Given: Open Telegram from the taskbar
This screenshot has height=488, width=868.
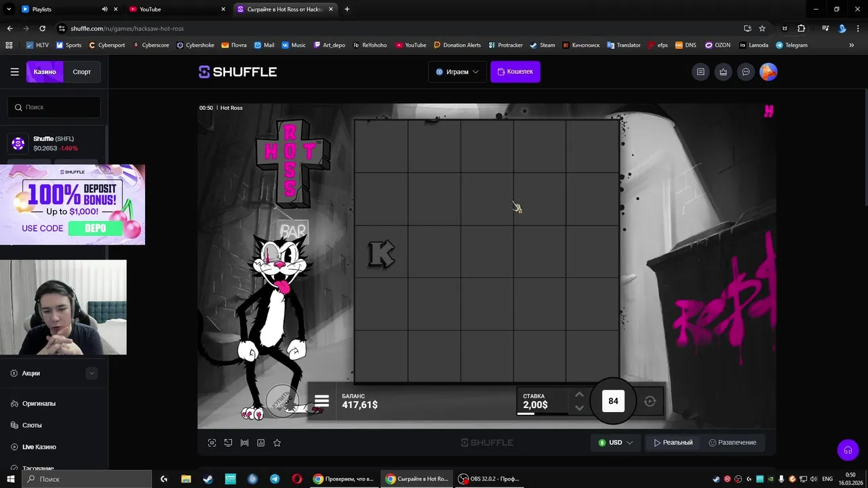Looking at the screenshot, I should 275,479.
